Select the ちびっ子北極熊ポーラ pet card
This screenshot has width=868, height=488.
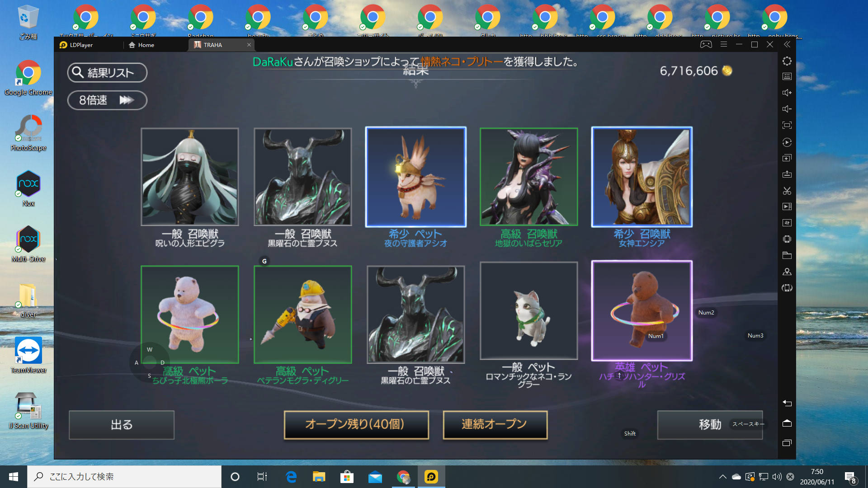coord(190,314)
